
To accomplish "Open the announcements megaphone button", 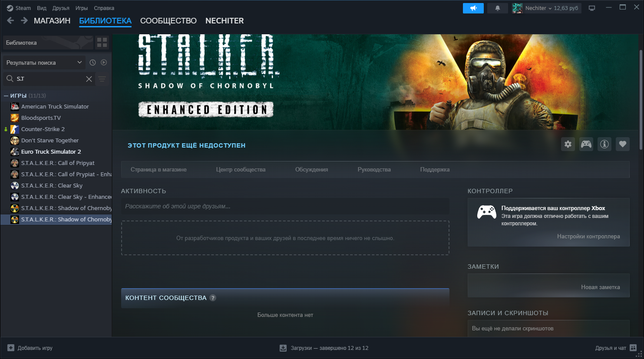I will pos(473,8).
